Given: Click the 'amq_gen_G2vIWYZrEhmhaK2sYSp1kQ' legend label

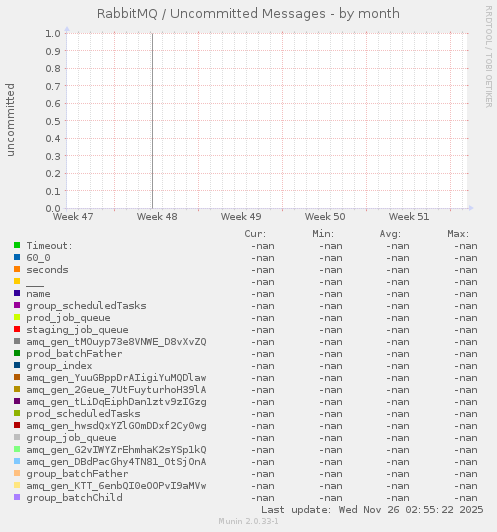Looking at the screenshot, I should click(116, 450).
